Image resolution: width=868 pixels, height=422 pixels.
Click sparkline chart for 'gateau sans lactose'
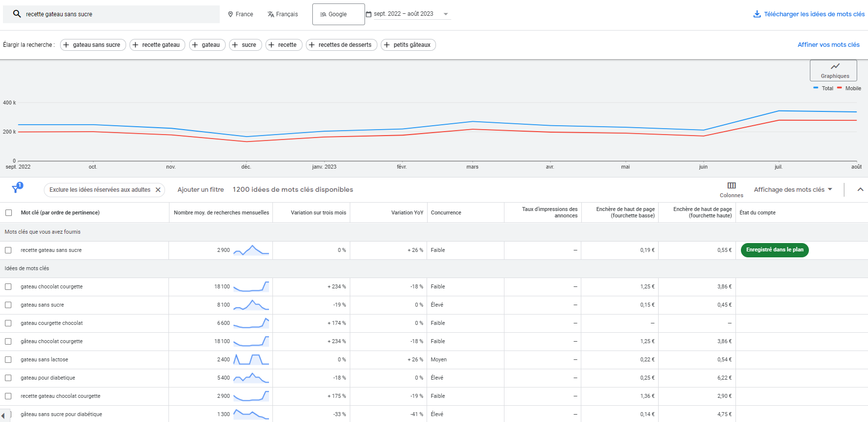click(251, 359)
